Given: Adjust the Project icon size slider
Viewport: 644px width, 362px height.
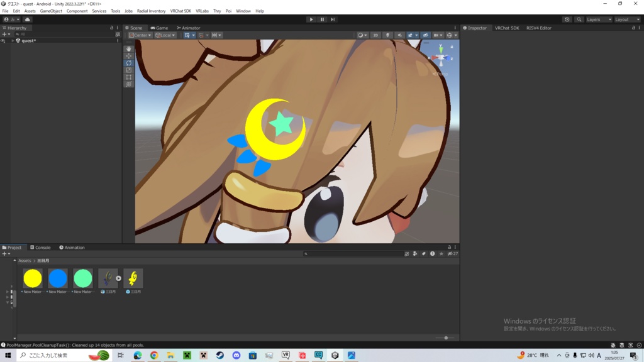Looking at the screenshot, I should pyautogui.click(x=445, y=337).
